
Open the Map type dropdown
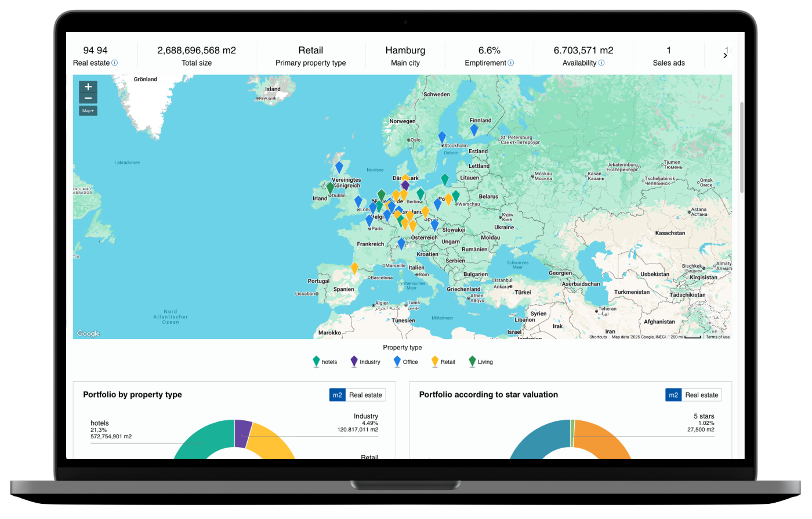(x=88, y=111)
